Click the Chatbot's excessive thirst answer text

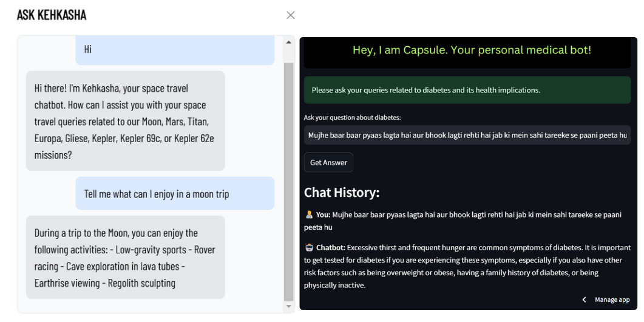467,267
